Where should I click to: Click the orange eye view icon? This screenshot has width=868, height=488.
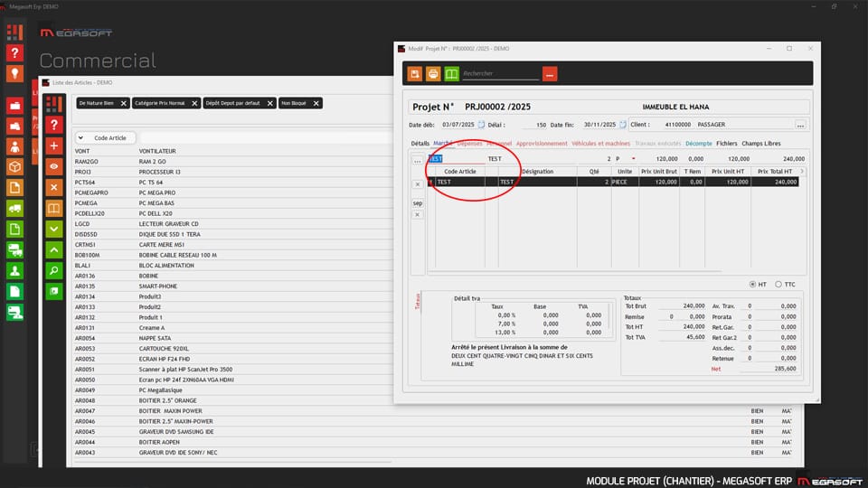click(54, 166)
